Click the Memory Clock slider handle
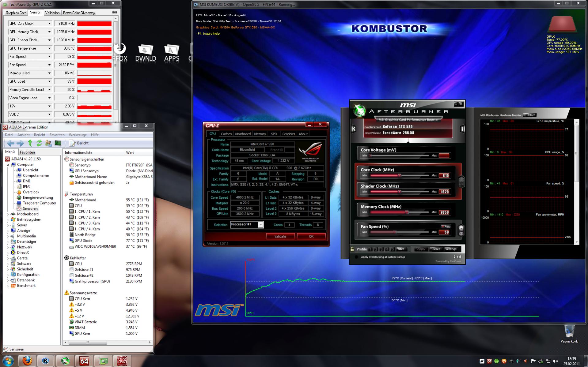 pyautogui.click(x=407, y=212)
